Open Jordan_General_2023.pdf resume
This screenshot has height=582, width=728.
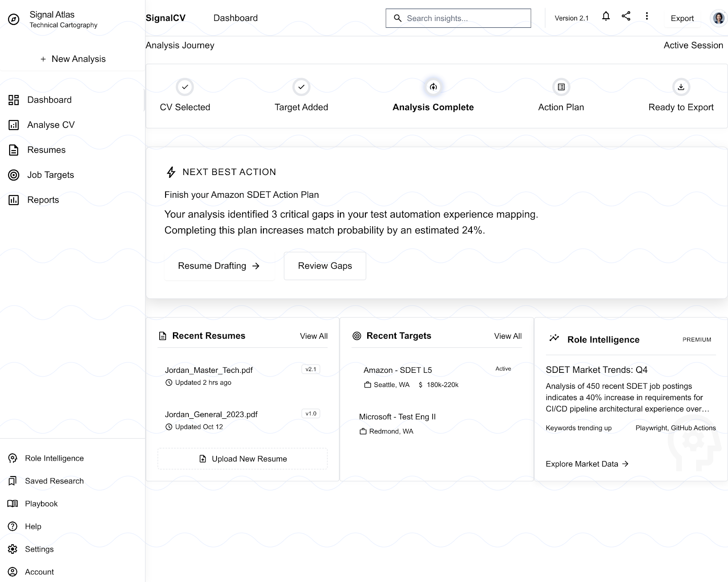[242, 420]
